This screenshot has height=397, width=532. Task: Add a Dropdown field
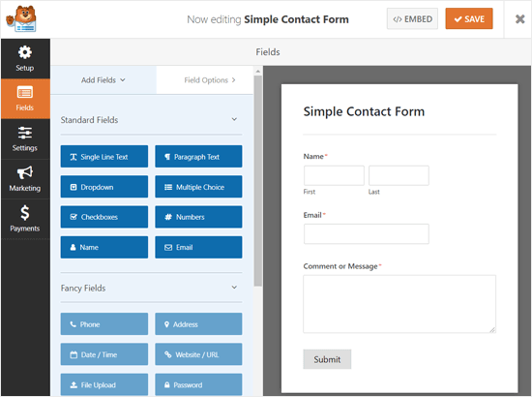[104, 187]
